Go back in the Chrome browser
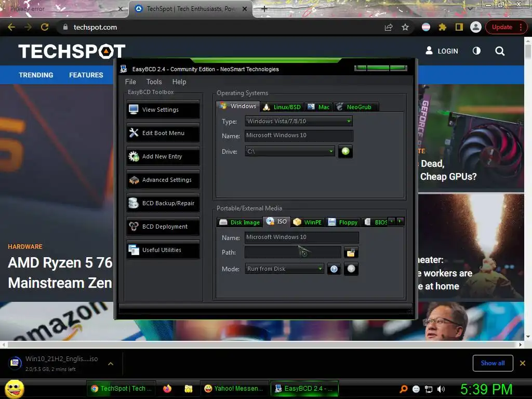 click(x=11, y=27)
